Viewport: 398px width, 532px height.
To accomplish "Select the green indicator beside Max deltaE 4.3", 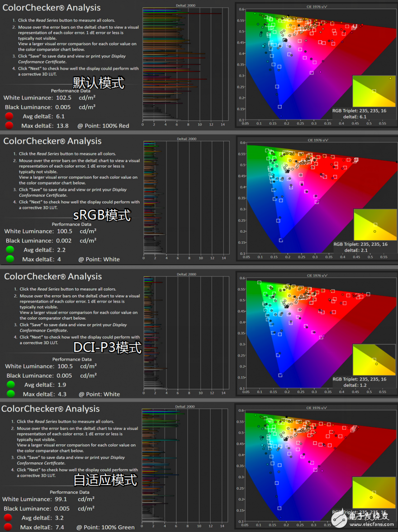I will point(10,394).
